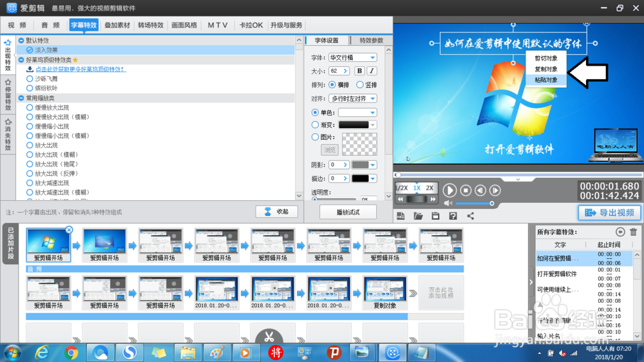Switch to the 叠加素材 tab
The image size is (644, 362).
click(x=117, y=25)
